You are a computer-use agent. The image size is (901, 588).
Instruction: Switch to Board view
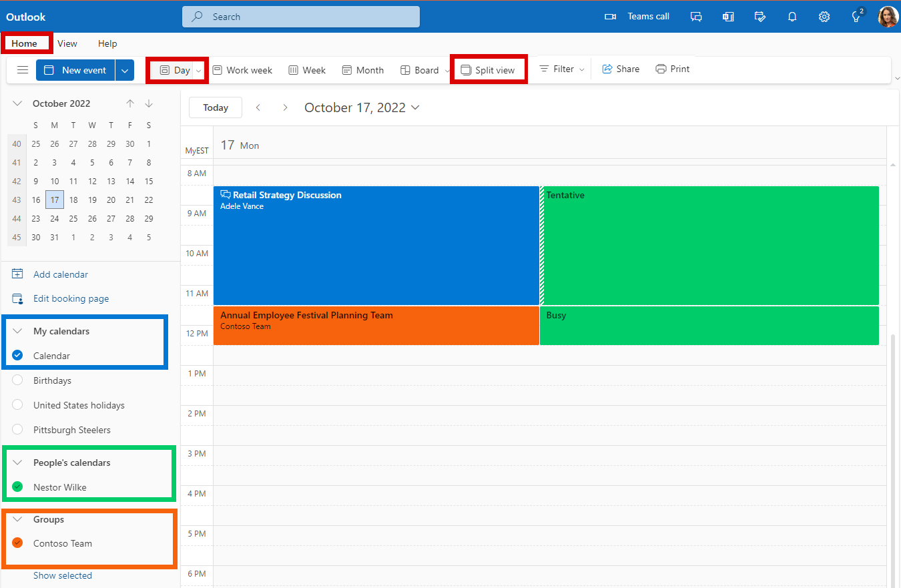(x=420, y=70)
